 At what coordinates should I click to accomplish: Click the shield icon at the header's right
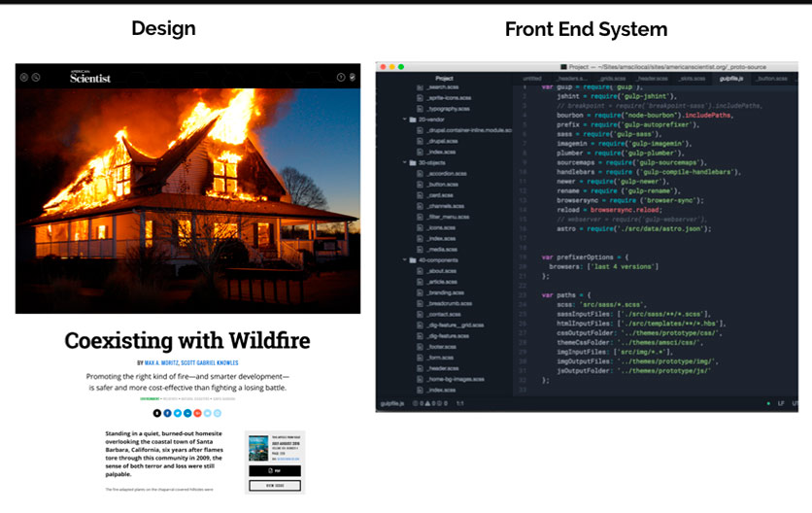353,77
